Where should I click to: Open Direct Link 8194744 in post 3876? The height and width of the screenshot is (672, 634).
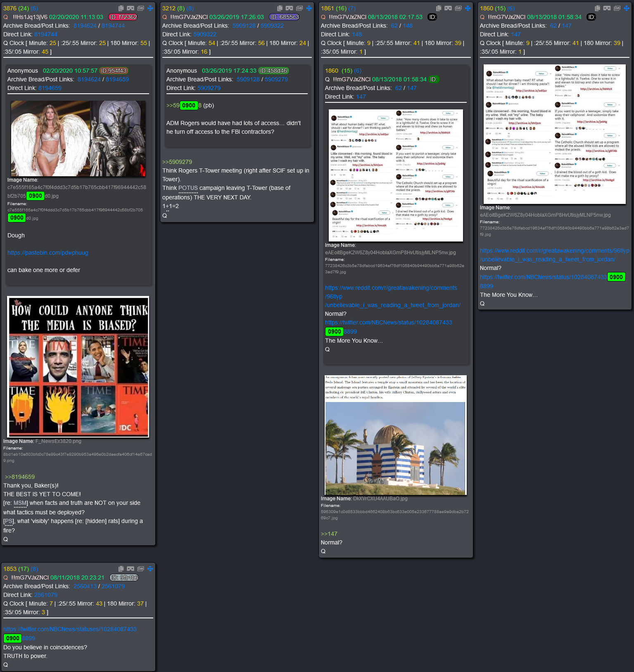coord(46,34)
